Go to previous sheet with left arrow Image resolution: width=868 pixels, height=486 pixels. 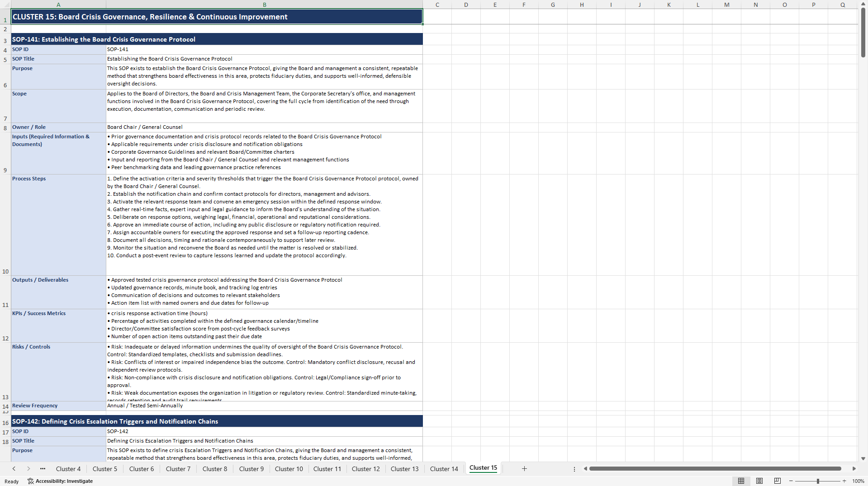point(14,469)
